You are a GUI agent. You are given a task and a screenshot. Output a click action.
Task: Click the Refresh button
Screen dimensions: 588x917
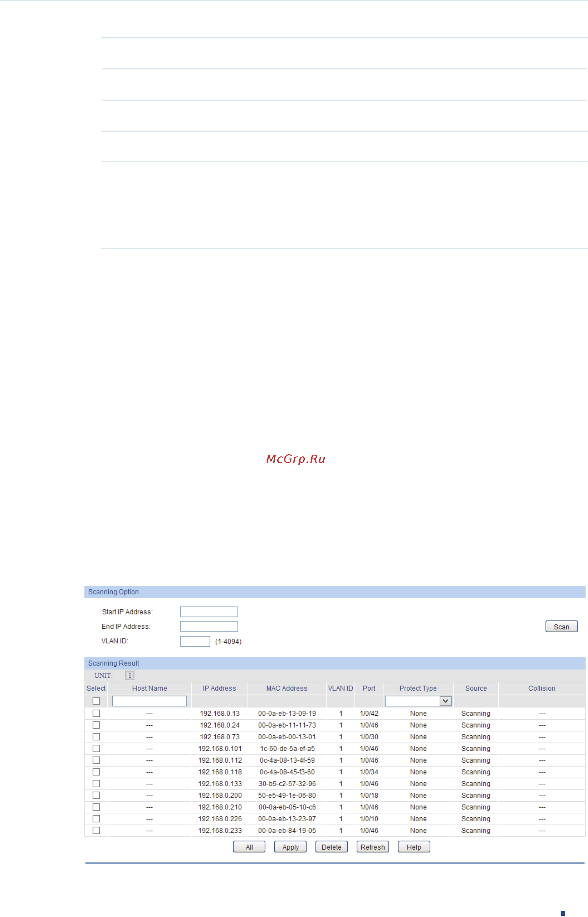point(373,847)
